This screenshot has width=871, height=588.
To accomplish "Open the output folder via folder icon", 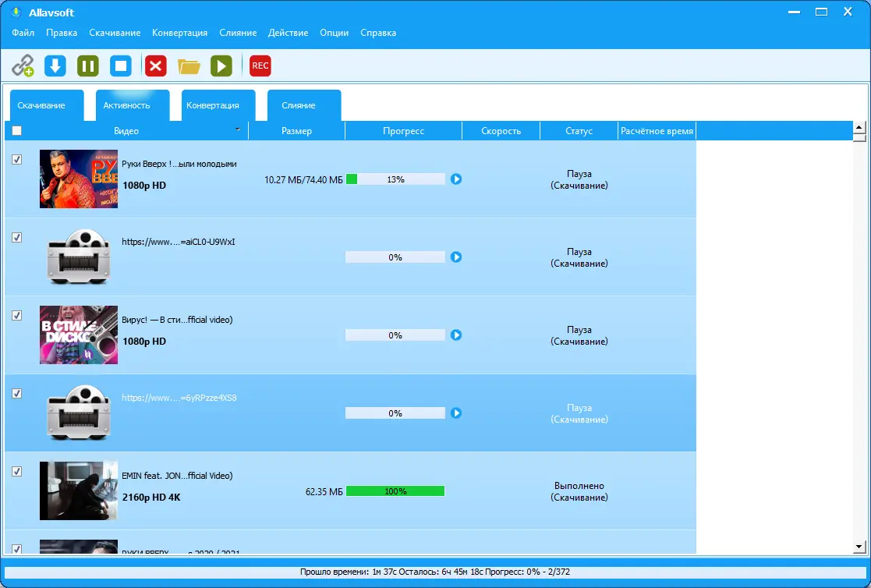I will pyautogui.click(x=189, y=66).
